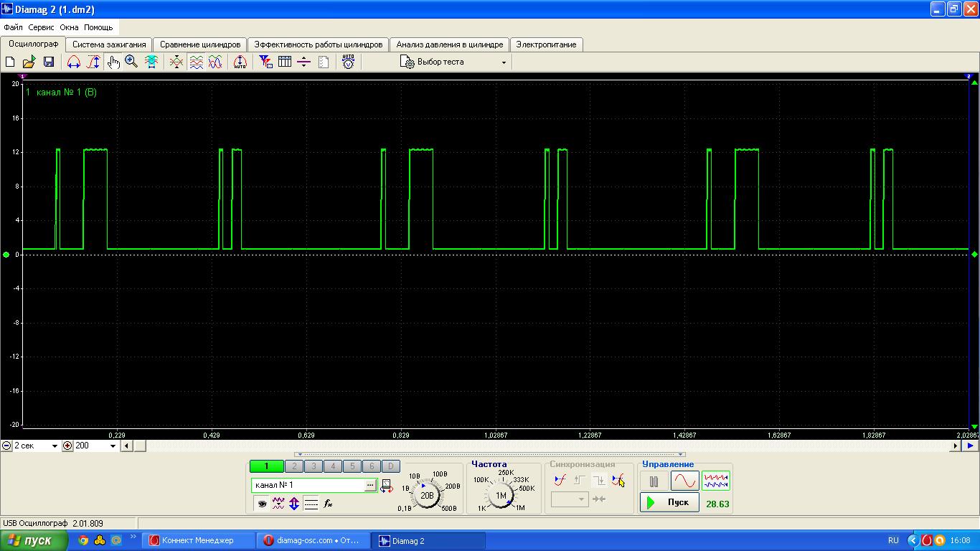Open the 'Выбор теста' dropdown
980x551 pixels.
(x=453, y=62)
